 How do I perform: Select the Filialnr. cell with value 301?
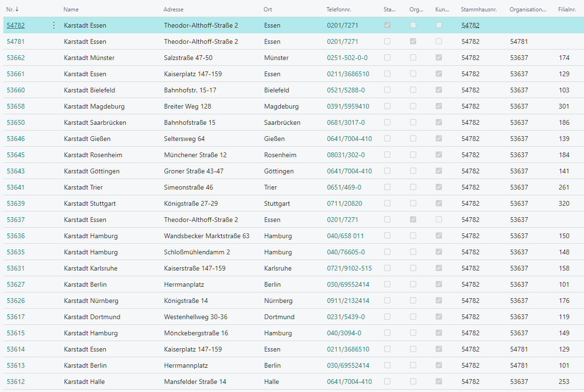pos(564,106)
